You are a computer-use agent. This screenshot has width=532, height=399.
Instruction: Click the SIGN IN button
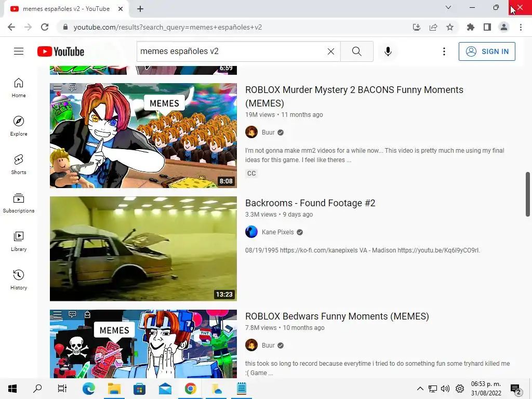(x=487, y=51)
